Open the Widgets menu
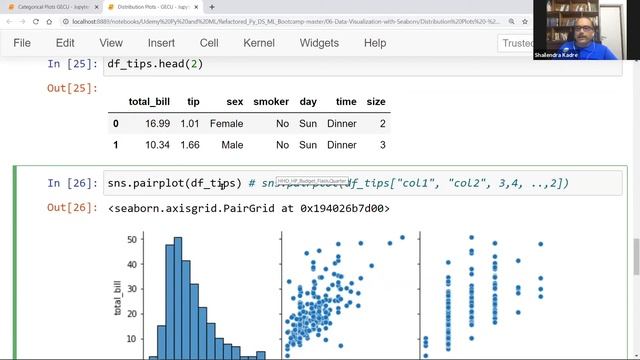 click(319, 43)
